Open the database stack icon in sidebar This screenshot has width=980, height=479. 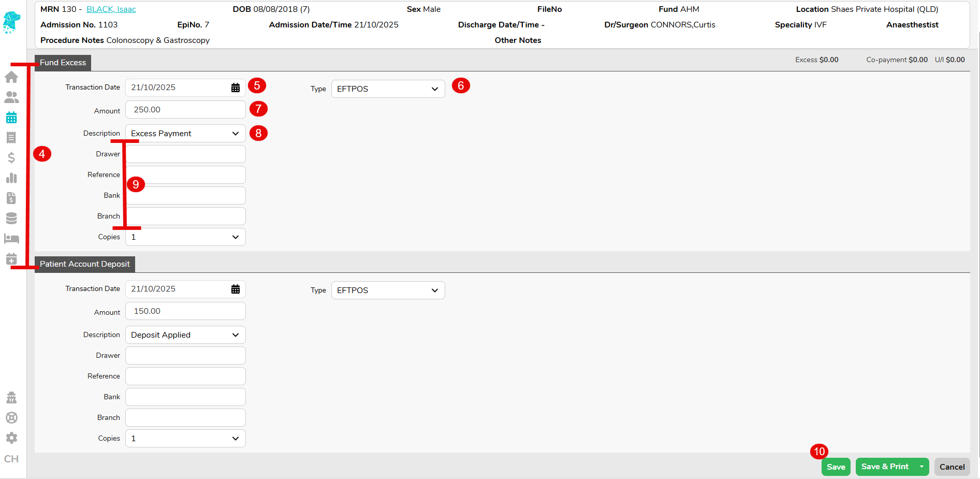(11, 219)
